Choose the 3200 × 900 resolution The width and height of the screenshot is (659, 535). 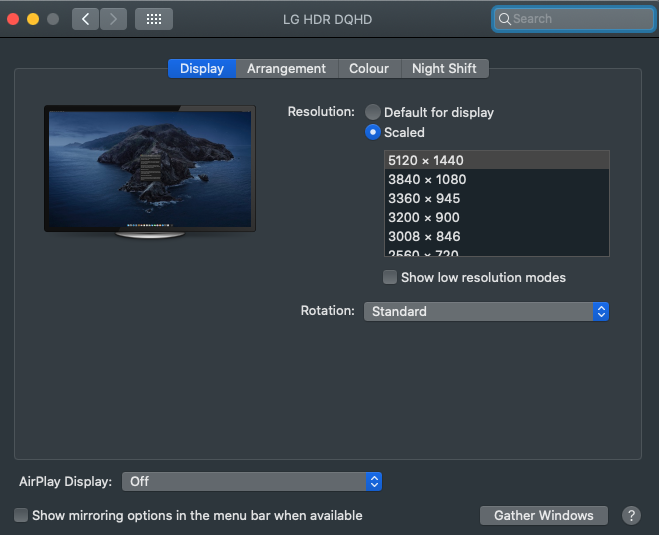[x=497, y=217]
